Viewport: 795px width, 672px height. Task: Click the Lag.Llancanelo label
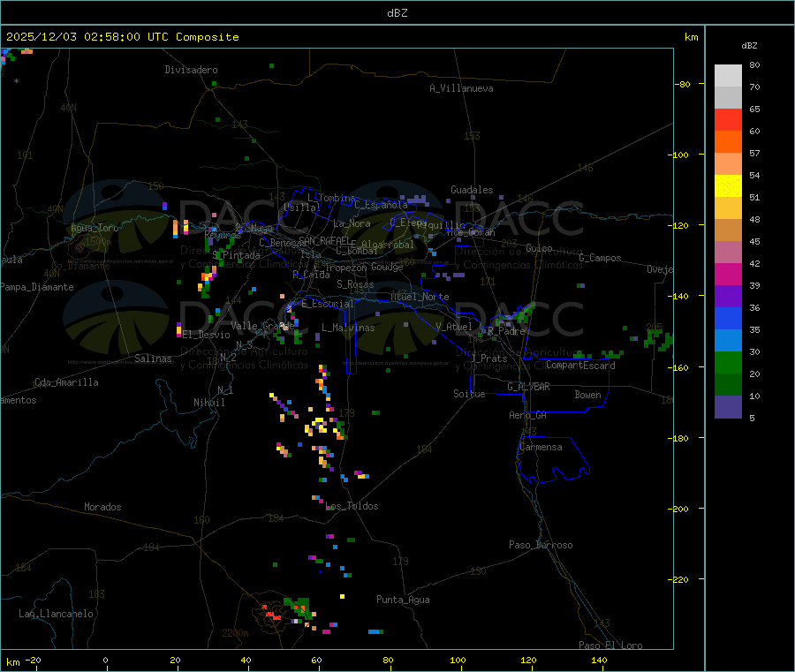pos(57,614)
